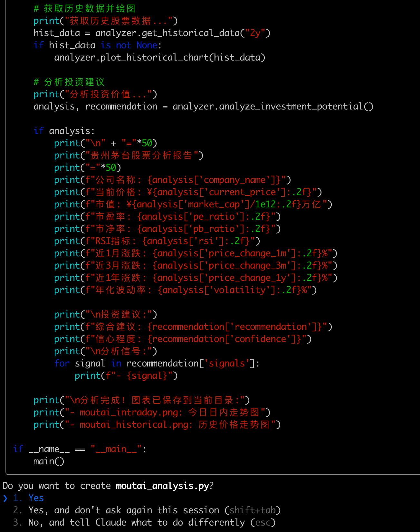Click the if analysis: line
420x532 pixels.
[x=64, y=131]
